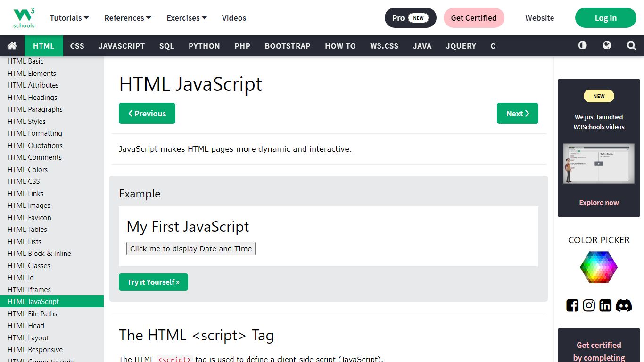The image size is (644, 362).
Task: Select the HTML tab in navbar
Action: click(44, 46)
